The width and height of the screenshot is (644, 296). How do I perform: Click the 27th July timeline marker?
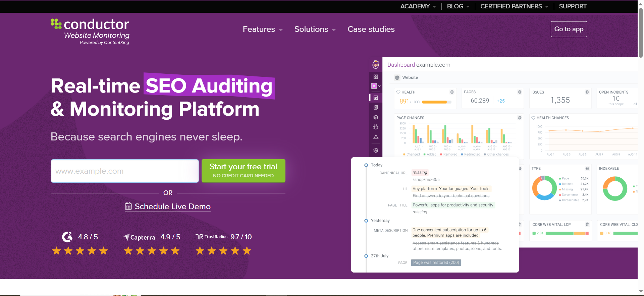click(x=366, y=256)
